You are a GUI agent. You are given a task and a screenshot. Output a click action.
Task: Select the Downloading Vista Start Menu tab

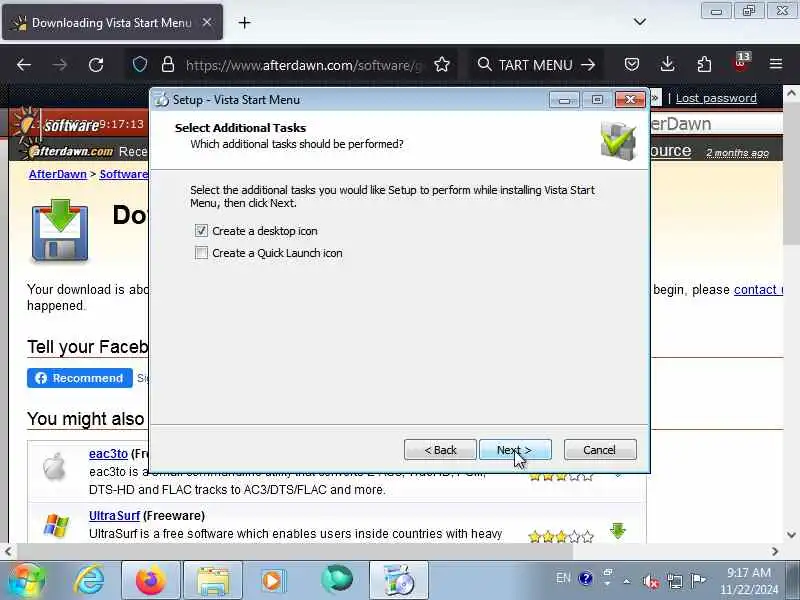pyautogui.click(x=112, y=22)
